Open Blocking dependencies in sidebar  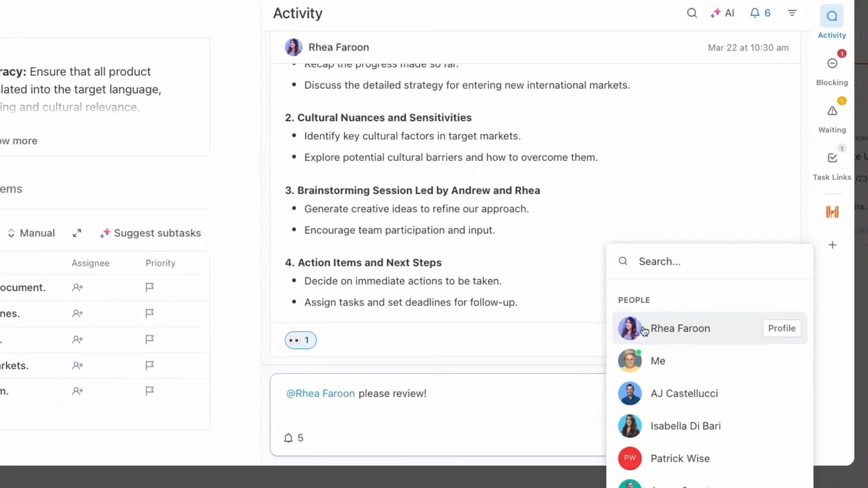tap(832, 64)
